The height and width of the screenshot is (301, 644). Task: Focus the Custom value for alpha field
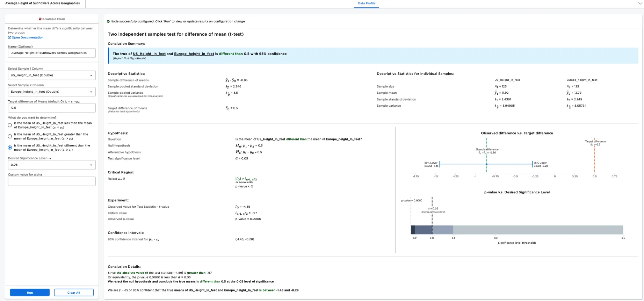(x=52, y=181)
